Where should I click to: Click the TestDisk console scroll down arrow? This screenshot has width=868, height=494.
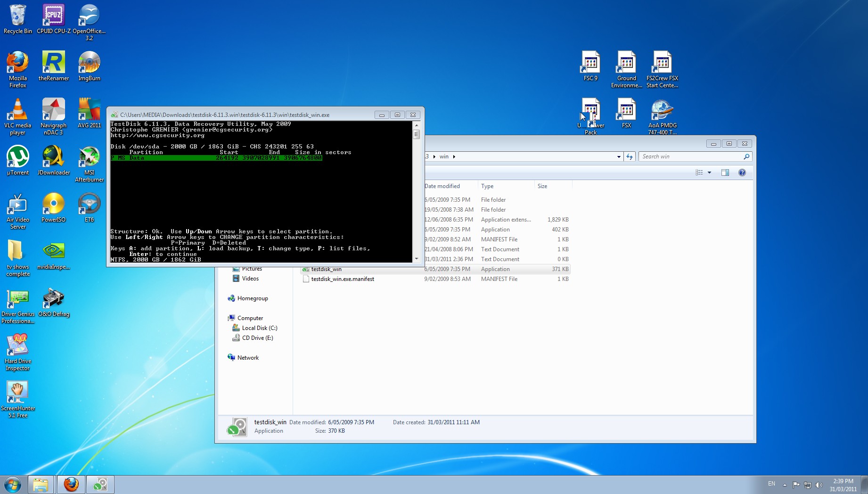click(x=416, y=259)
